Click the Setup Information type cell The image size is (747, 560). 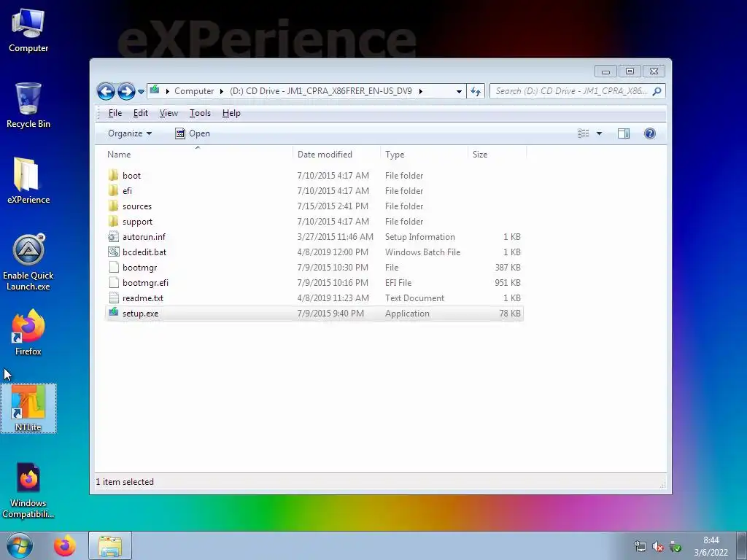[419, 237]
